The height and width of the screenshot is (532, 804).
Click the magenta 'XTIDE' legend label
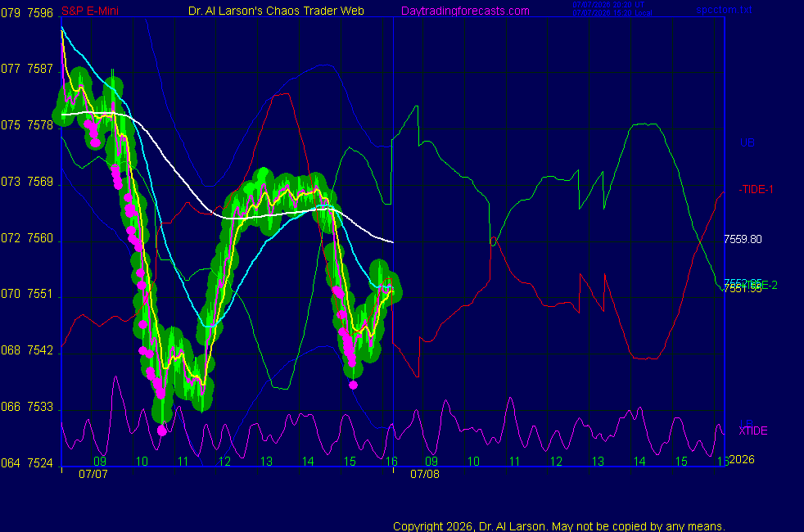click(x=752, y=431)
